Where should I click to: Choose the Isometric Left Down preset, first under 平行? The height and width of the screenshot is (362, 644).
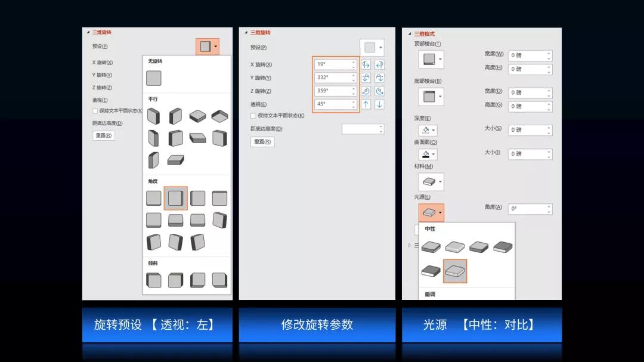point(154,116)
